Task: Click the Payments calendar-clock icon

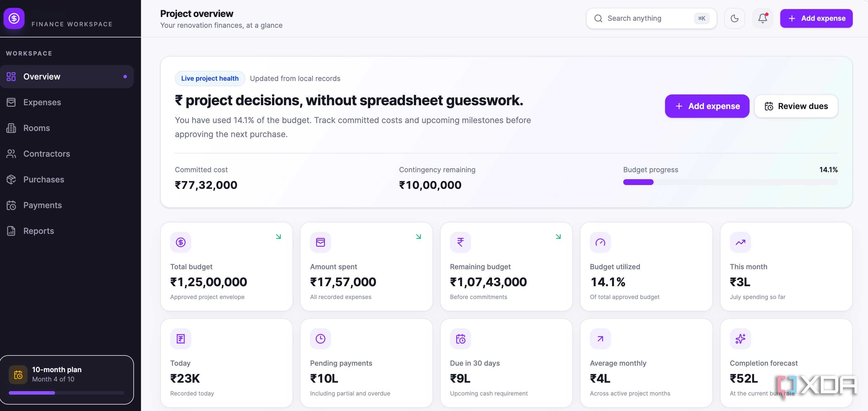Action: 11,205
